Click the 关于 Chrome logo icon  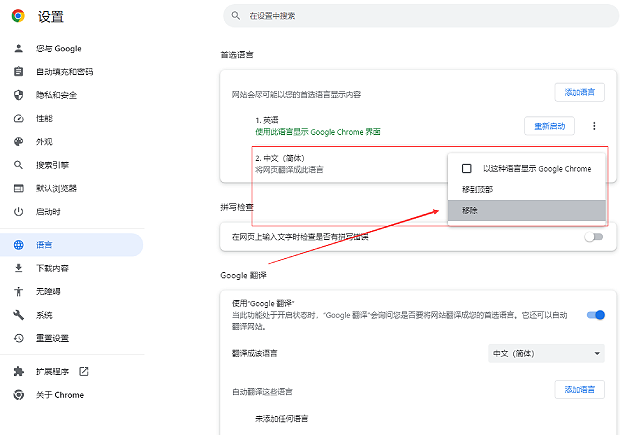(x=18, y=395)
